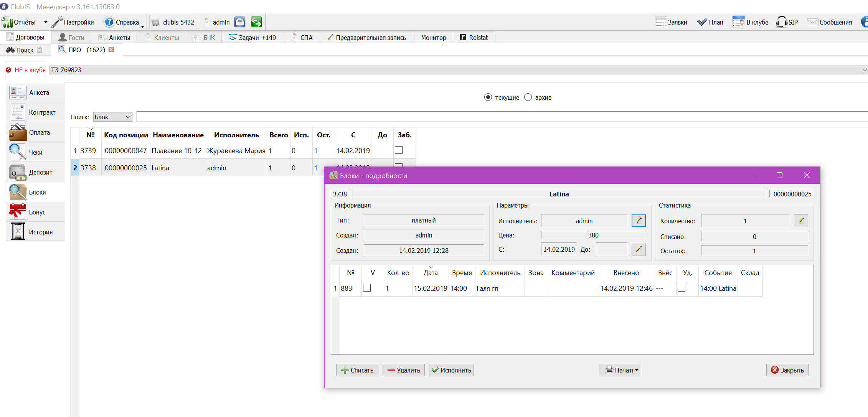Viewport: 868px width, 417px height.
Task: Open История hourglass section
Action: [x=35, y=232]
